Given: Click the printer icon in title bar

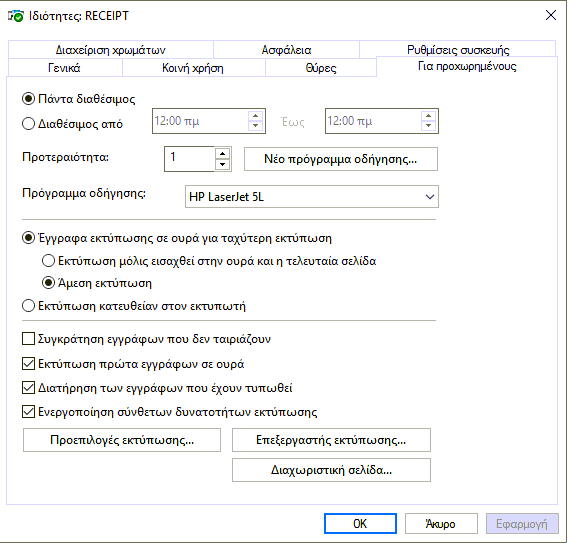Looking at the screenshot, I should tap(16, 16).
